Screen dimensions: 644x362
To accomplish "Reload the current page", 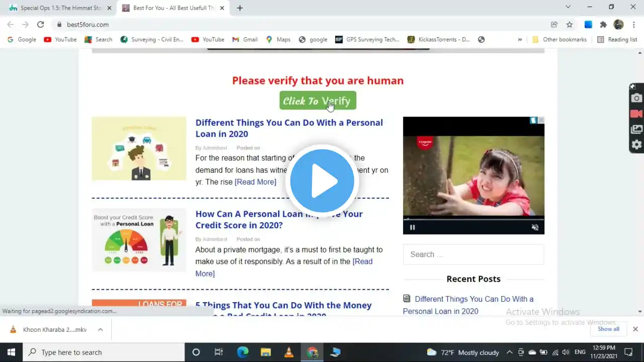I will point(41,25).
